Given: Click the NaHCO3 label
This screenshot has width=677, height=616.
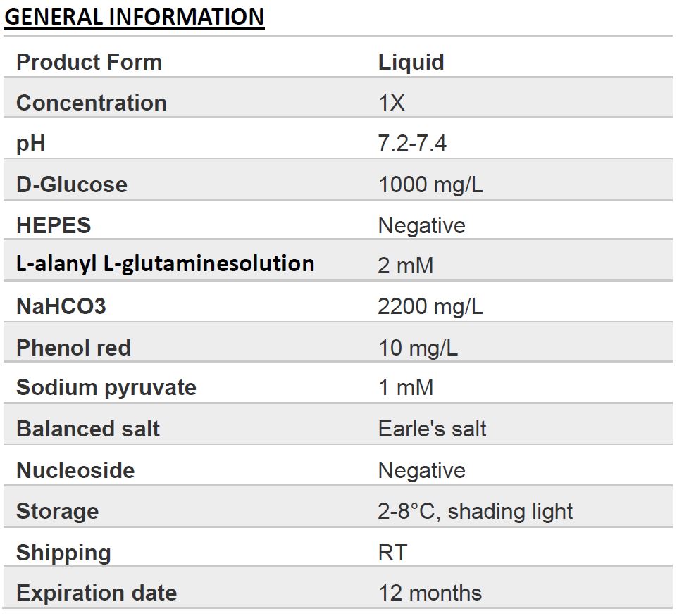Looking at the screenshot, I should (61, 306).
